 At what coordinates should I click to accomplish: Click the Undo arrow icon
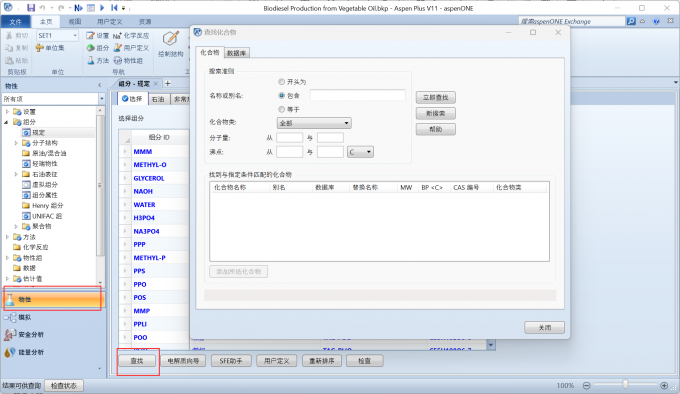[42, 8]
